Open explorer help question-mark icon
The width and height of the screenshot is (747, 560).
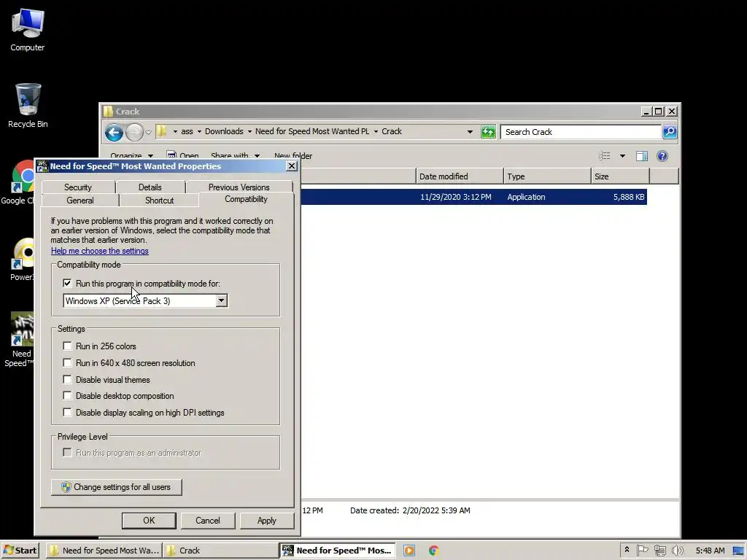[x=662, y=156]
